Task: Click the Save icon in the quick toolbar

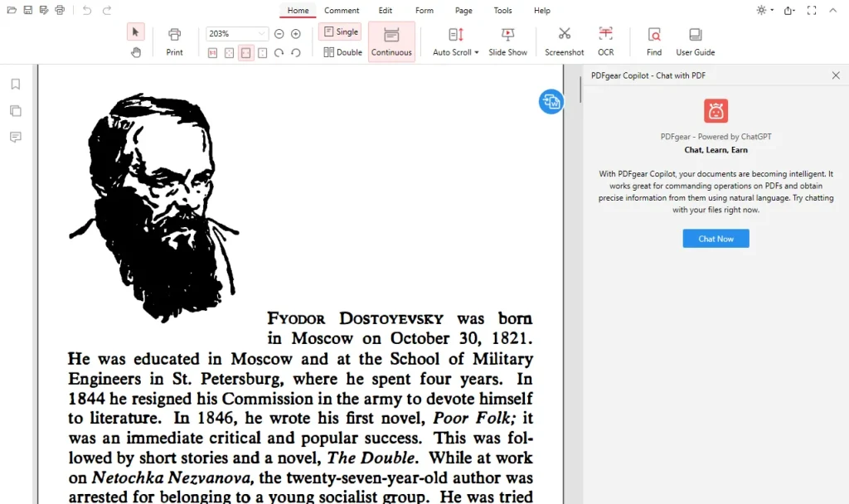Action: [27, 10]
